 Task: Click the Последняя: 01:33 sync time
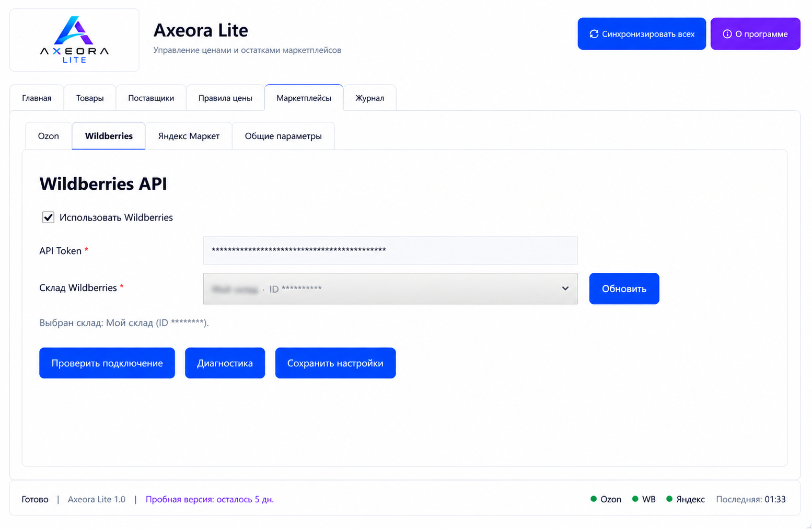pos(751,499)
